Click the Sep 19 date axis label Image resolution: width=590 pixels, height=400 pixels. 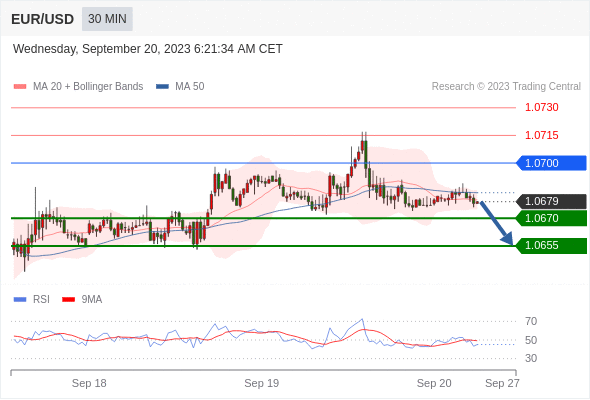(x=262, y=383)
